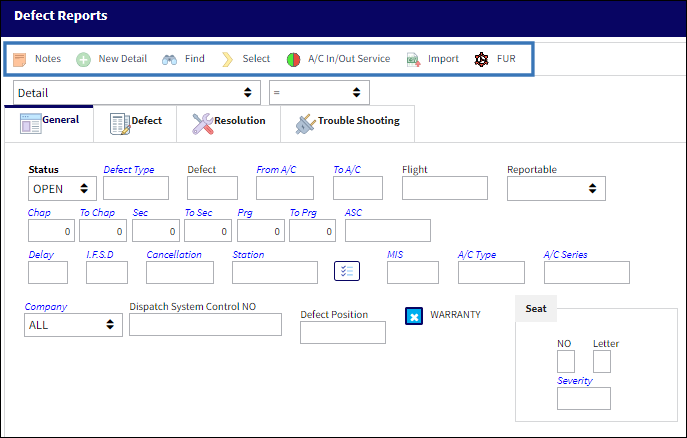Screen dimensions: 687x438
Task: Click the Cancellation link label
Action: tap(174, 254)
